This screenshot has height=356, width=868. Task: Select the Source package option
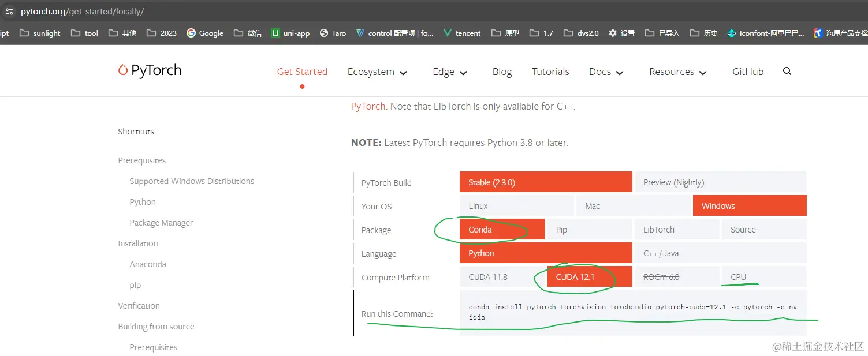click(x=764, y=229)
